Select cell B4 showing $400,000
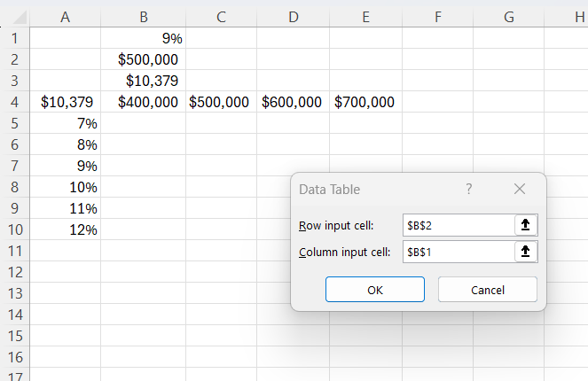 pos(144,102)
